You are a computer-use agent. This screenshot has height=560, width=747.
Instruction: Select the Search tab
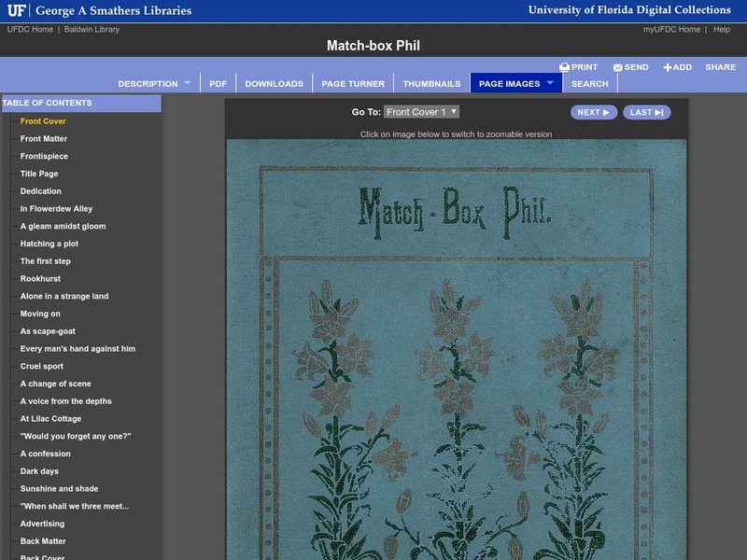589,84
